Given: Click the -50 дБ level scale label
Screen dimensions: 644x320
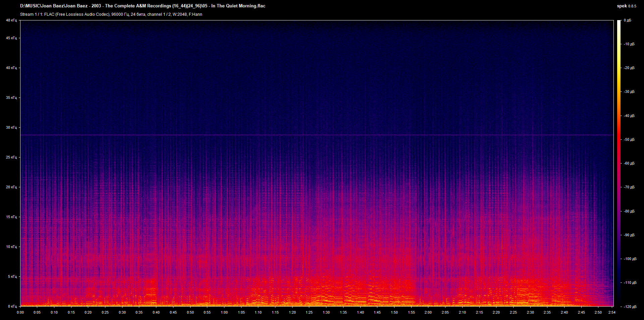Looking at the screenshot, I should coord(629,140).
